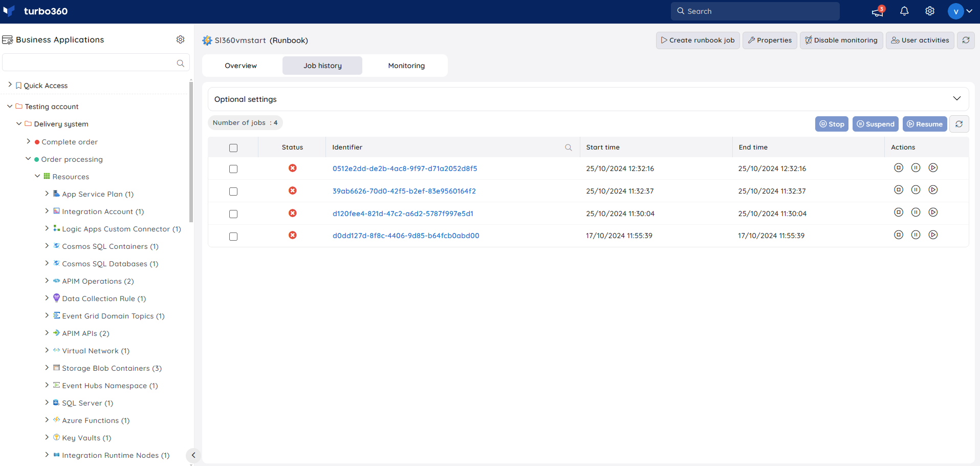This screenshot has width=980, height=466.
Task: Open job 0512e2dd-de2b-4ac8-9f97-d71a2052d8f5 link
Action: point(405,168)
